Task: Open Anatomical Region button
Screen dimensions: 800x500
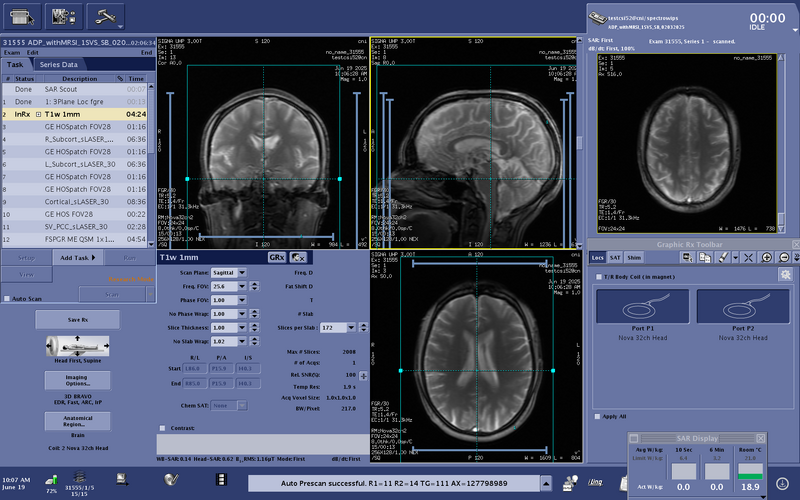Action: pos(78,421)
